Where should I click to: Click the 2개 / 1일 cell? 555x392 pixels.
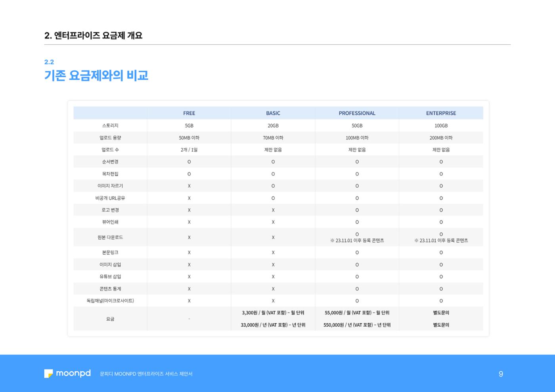point(189,150)
